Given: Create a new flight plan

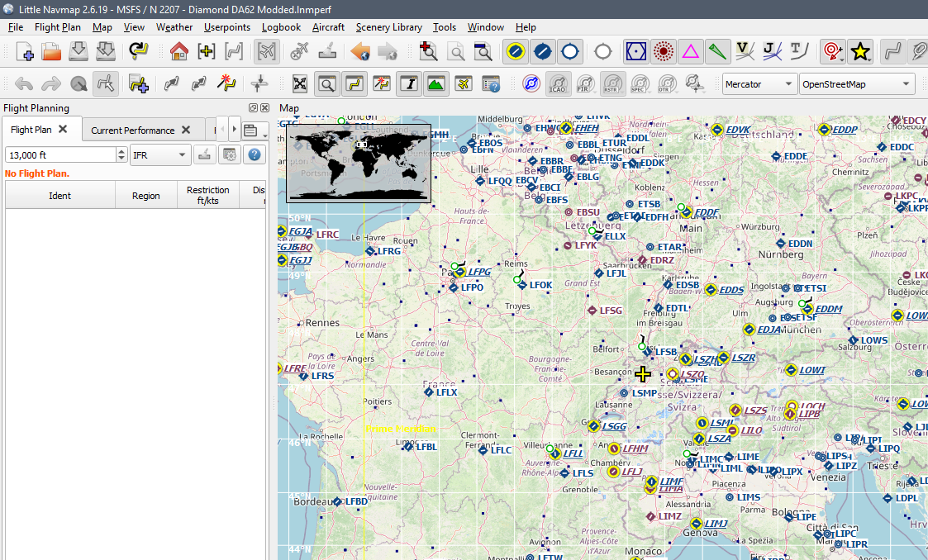Looking at the screenshot, I should (24, 52).
